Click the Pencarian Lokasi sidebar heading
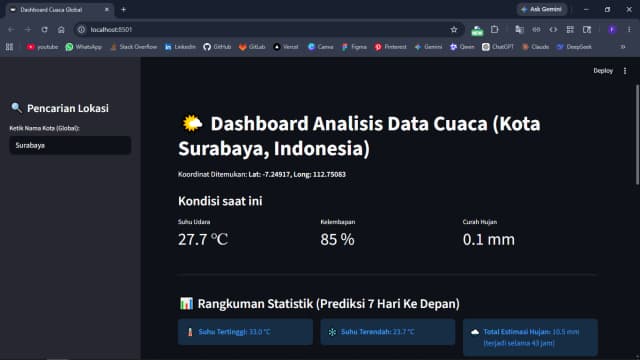The width and height of the screenshot is (640, 360). 60,108
